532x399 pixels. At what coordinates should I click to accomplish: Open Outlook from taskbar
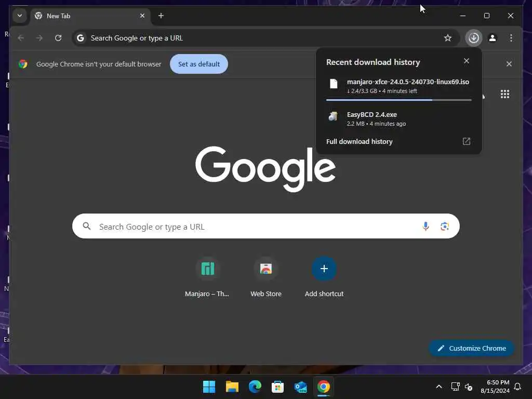[301, 387]
